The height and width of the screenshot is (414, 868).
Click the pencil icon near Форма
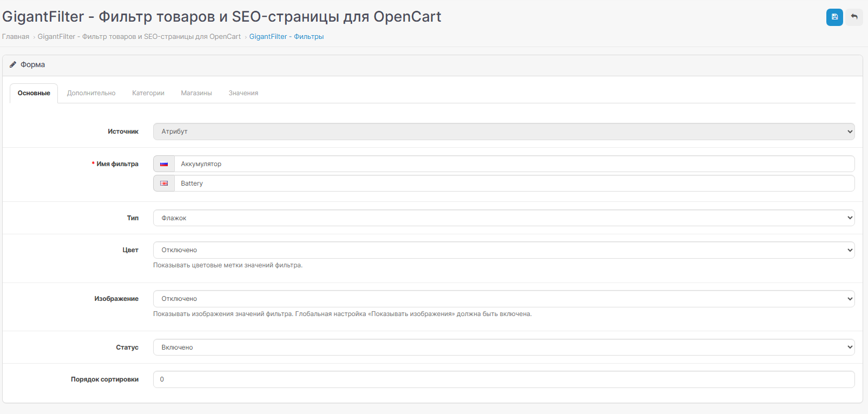coord(13,64)
